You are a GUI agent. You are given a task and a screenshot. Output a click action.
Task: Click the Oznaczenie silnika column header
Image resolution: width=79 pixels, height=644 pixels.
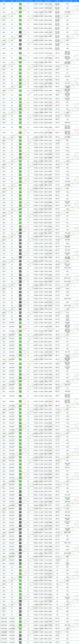coord(67,1)
